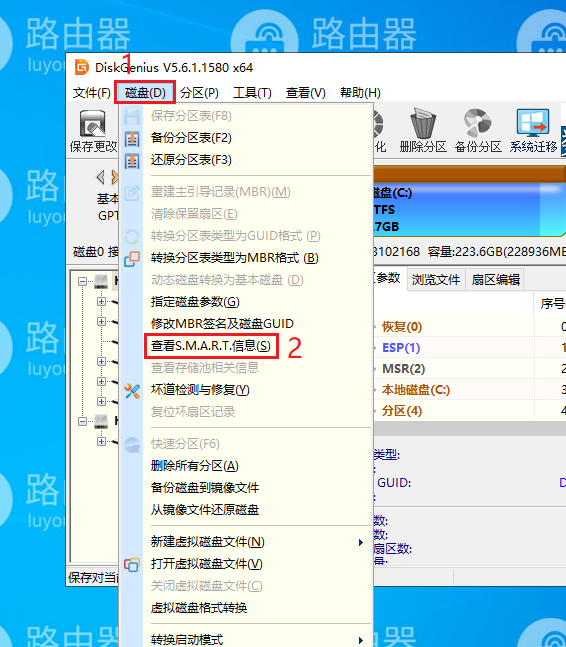Click the GUID: label in the details pane
The image size is (566, 647).
(x=394, y=482)
